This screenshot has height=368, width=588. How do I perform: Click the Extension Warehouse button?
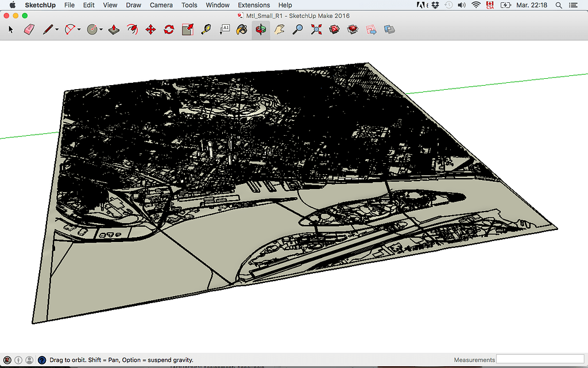(353, 29)
